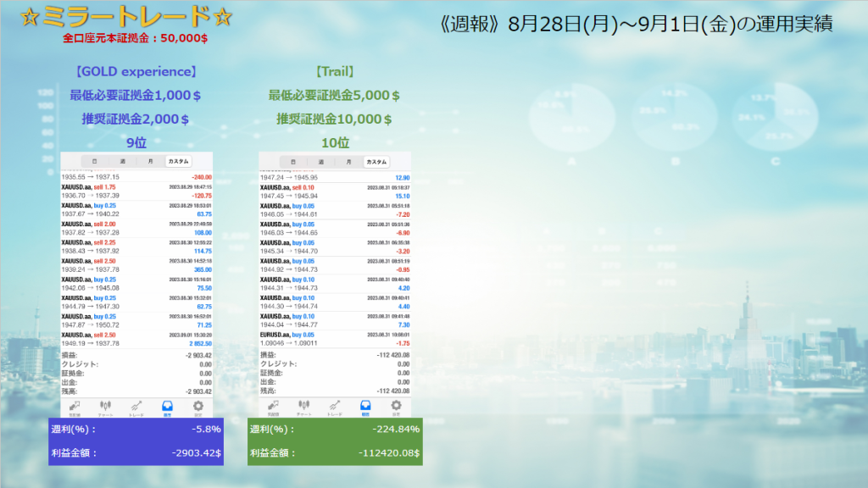Click the EURUSD buy 0.05 trade row
This screenshot has height=488, width=868.
[x=335, y=338]
